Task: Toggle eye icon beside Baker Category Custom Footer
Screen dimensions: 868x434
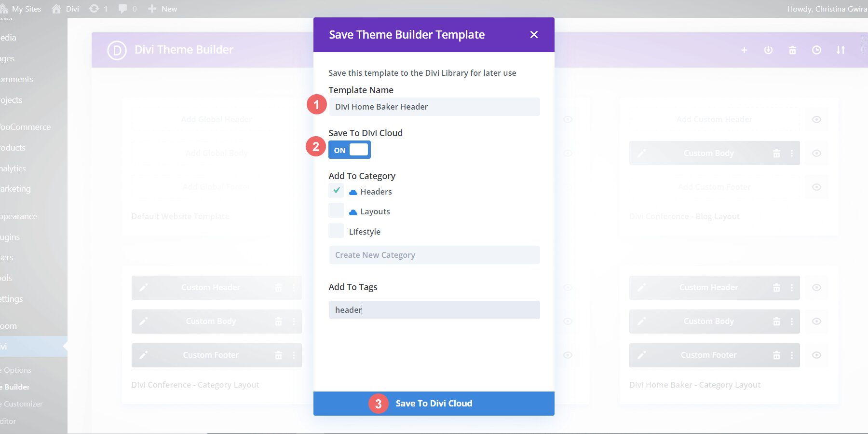Action: tap(816, 355)
